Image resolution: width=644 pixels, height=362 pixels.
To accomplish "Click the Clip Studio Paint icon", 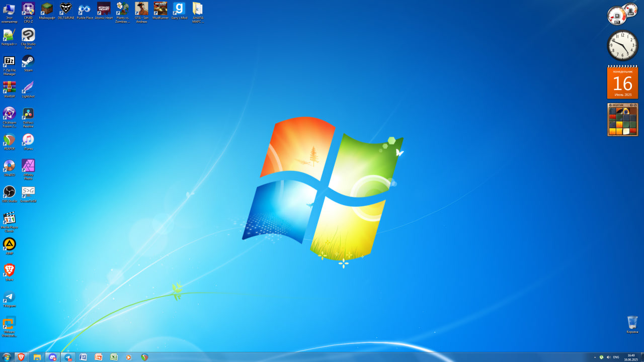I will click(x=28, y=39).
